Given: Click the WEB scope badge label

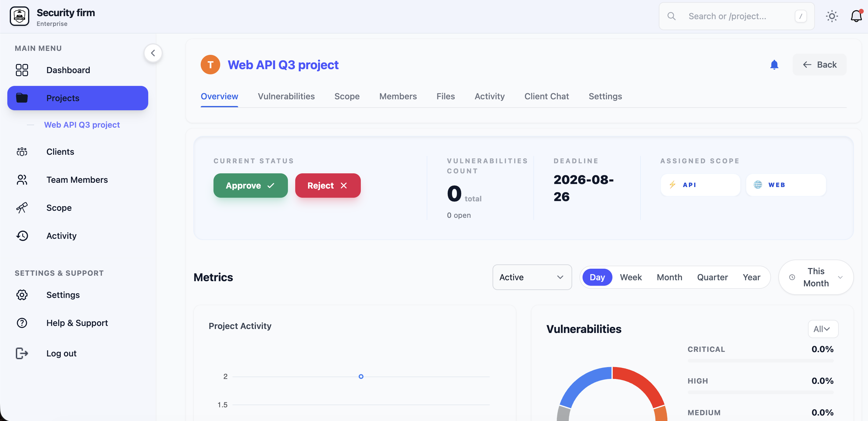Looking at the screenshot, I should click(777, 185).
